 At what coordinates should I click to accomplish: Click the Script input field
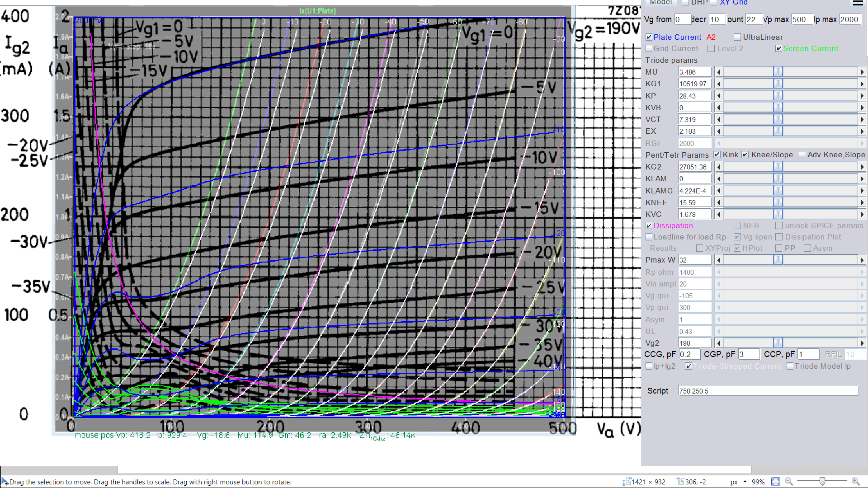click(768, 391)
